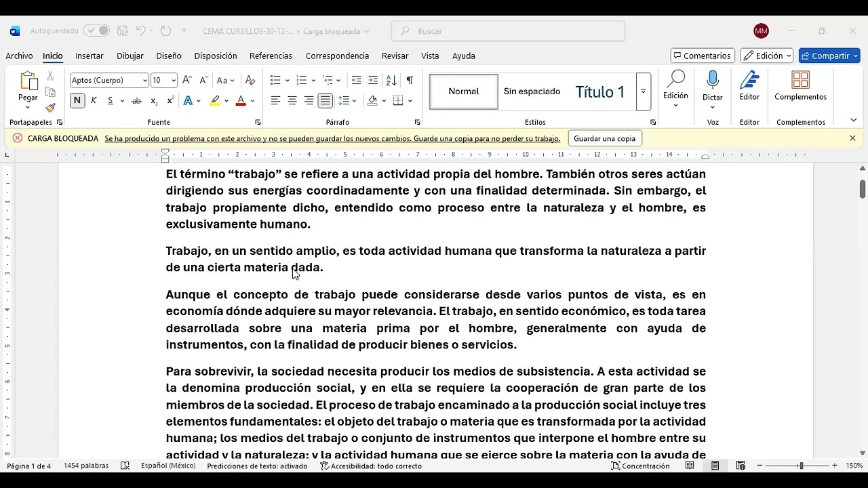Click the clear formatting icon
Image resolution: width=868 pixels, height=488 pixels.
pos(250,80)
